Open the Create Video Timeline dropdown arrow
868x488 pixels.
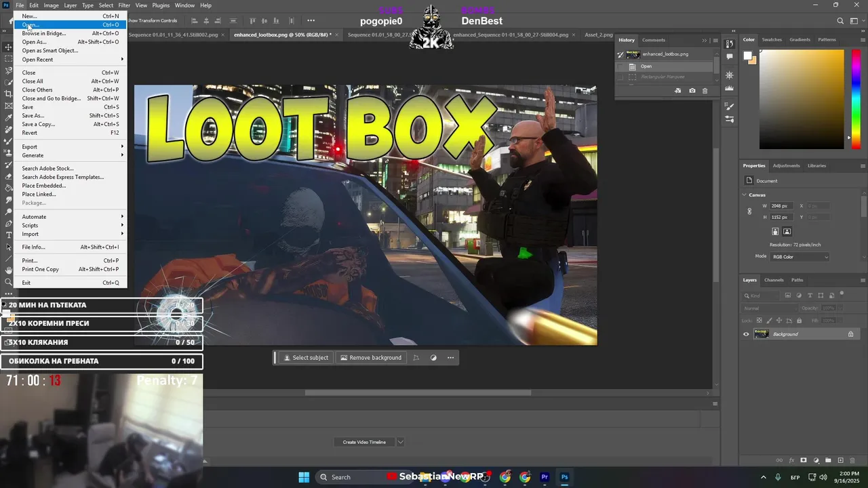pyautogui.click(x=400, y=442)
